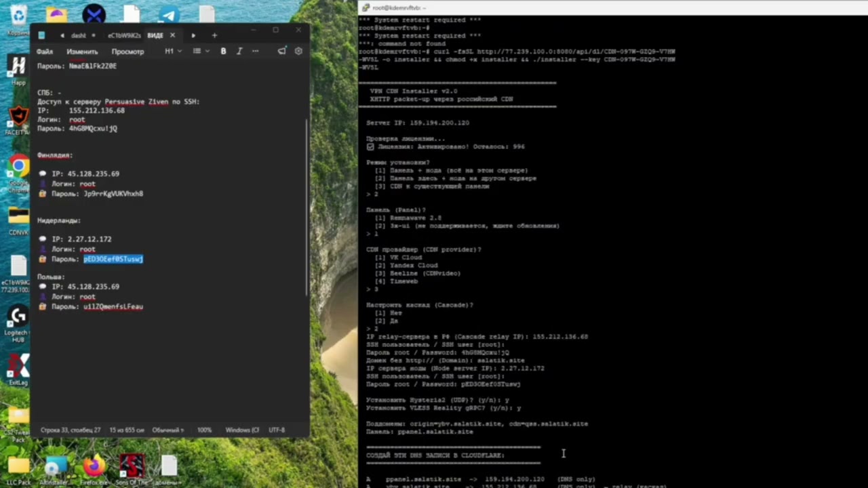This screenshot has height=488, width=868.
Task: Toggle italic formatting in Notepad
Action: [239, 52]
